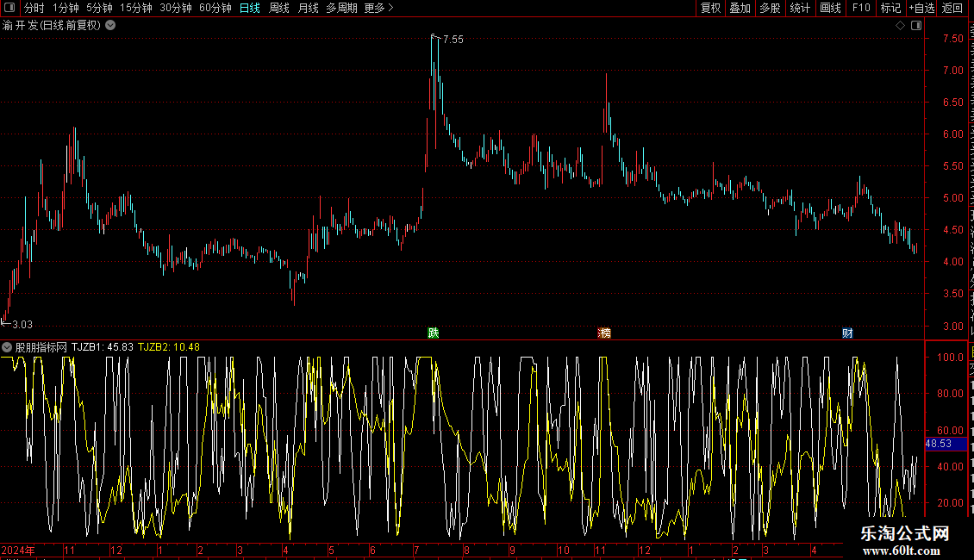Open the indicator dropdown beside 股朋指标网
This screenshot has width=974, height=560.
point(7,347)
